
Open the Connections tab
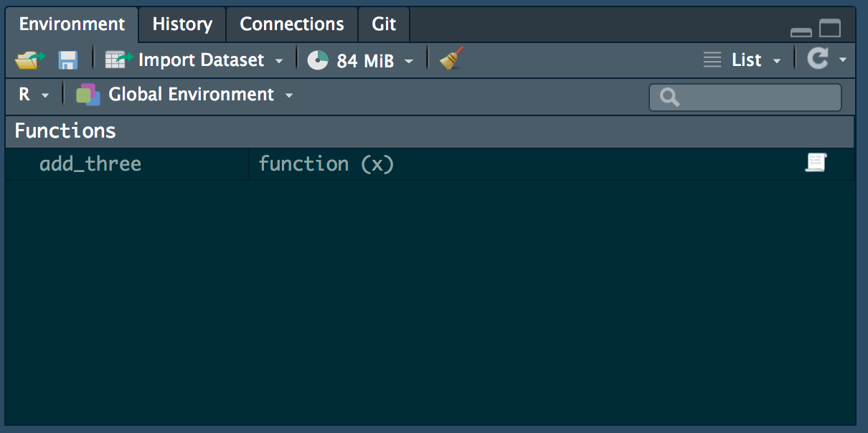point(291,24)
